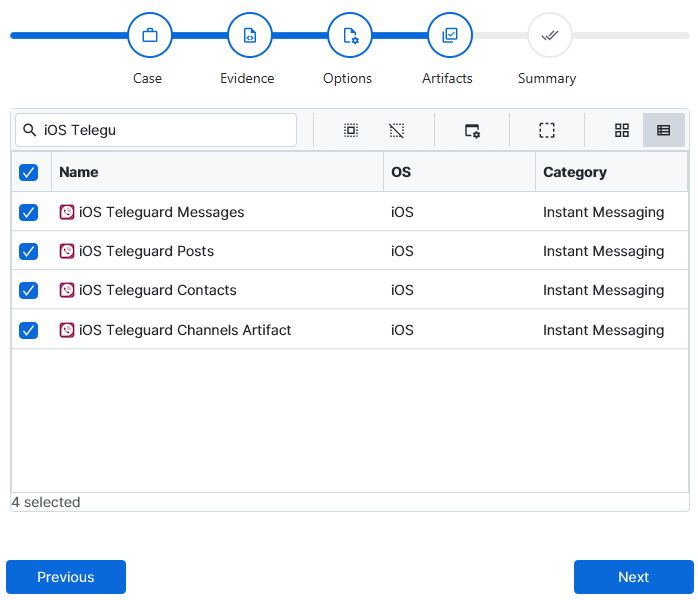698x600 pixels.
Task: Go to the Evidence wizard step
Action: coord(250,35)
